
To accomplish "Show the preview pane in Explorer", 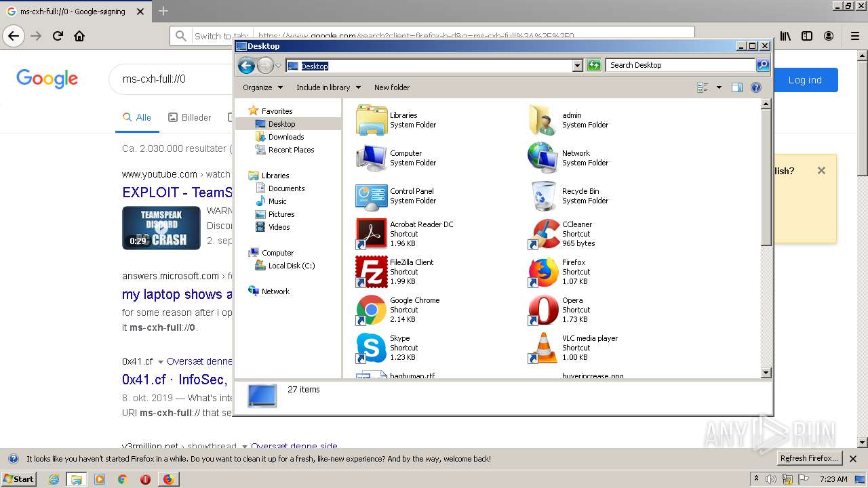I will click(737, 87).
